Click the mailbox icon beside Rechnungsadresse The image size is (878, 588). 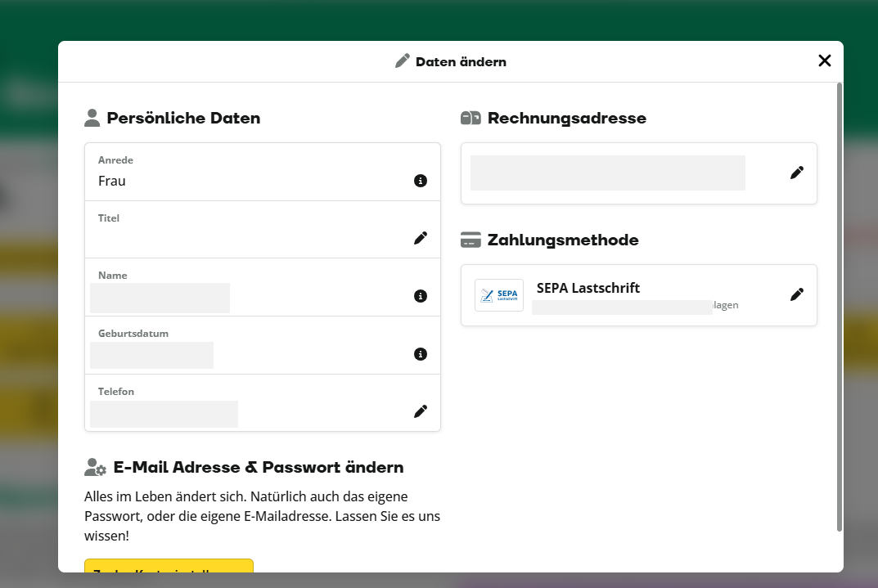point(471,118)
